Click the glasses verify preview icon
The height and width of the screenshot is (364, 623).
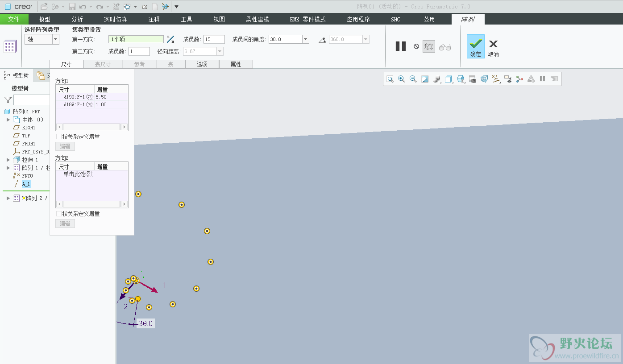pyautogui.click(x=445, y=47)
